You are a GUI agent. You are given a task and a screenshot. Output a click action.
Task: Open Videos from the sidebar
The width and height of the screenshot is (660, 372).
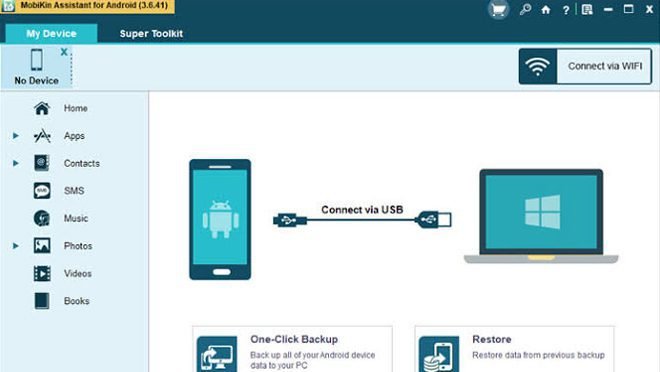(x=77, y=274)
